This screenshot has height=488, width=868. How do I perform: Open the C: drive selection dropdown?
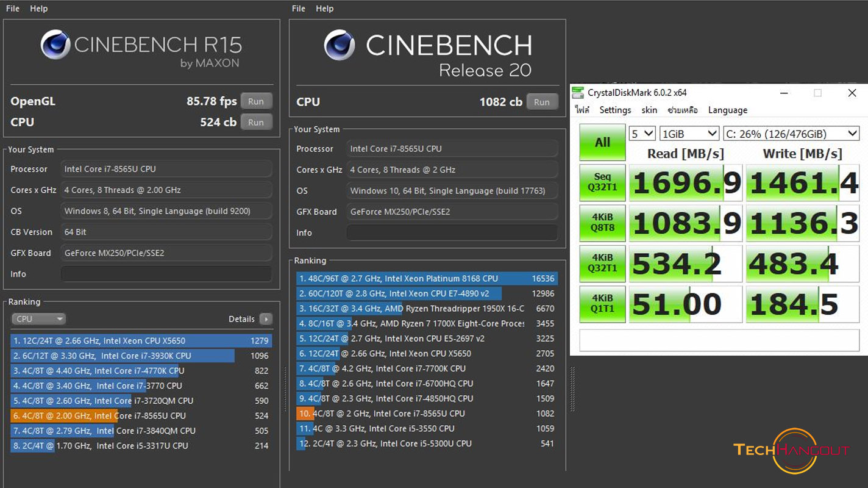pos(791,134)
